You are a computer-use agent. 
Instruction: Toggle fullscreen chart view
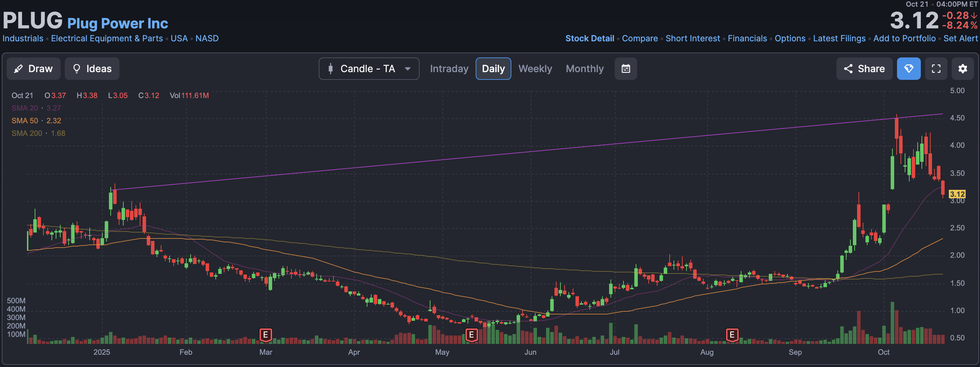[x=936, y=68]
